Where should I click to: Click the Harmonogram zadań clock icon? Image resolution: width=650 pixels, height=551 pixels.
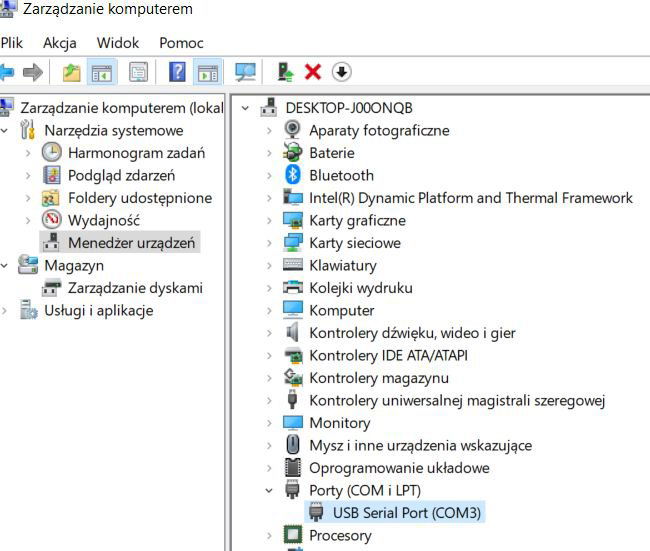[x=52, y=152]
